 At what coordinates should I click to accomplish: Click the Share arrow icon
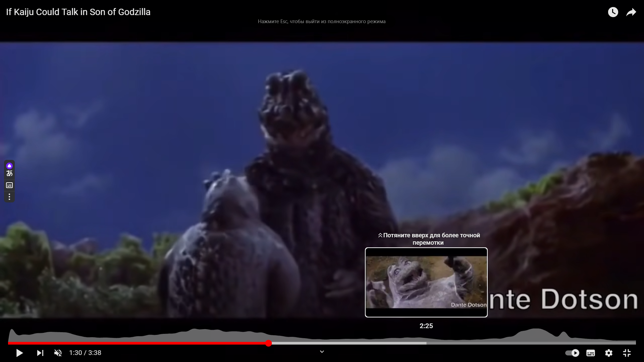pos(631,12)
